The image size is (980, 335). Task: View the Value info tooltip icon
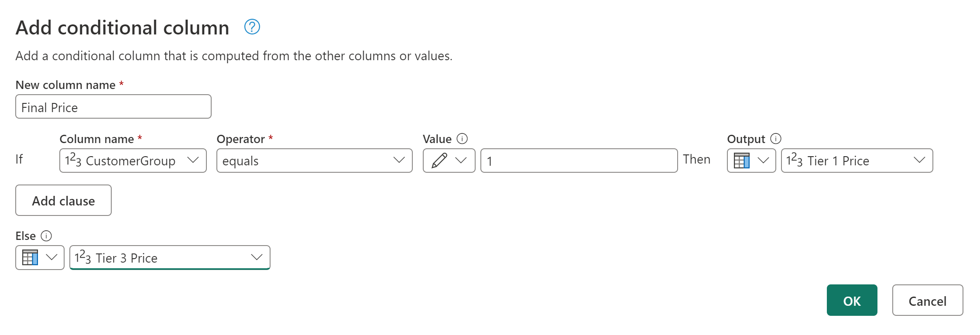click(463, 139)
